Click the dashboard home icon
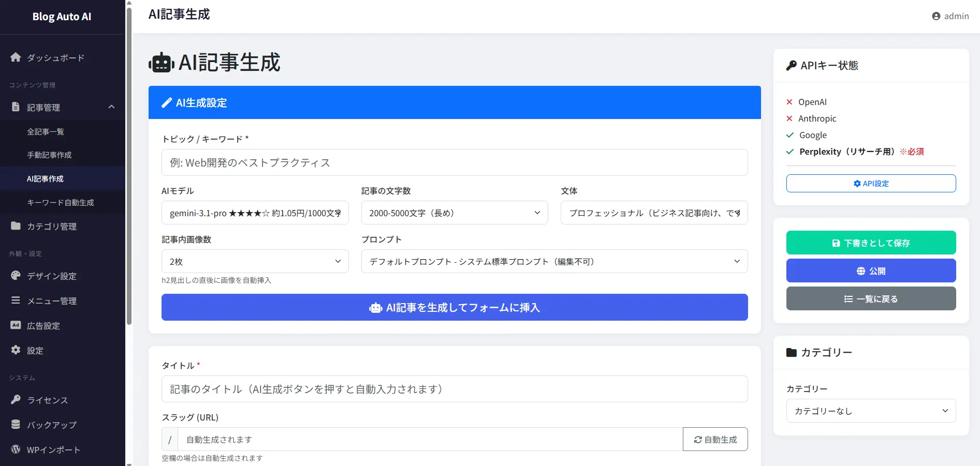This screenshot has width=980, height=466. click(x=16, y=57)
